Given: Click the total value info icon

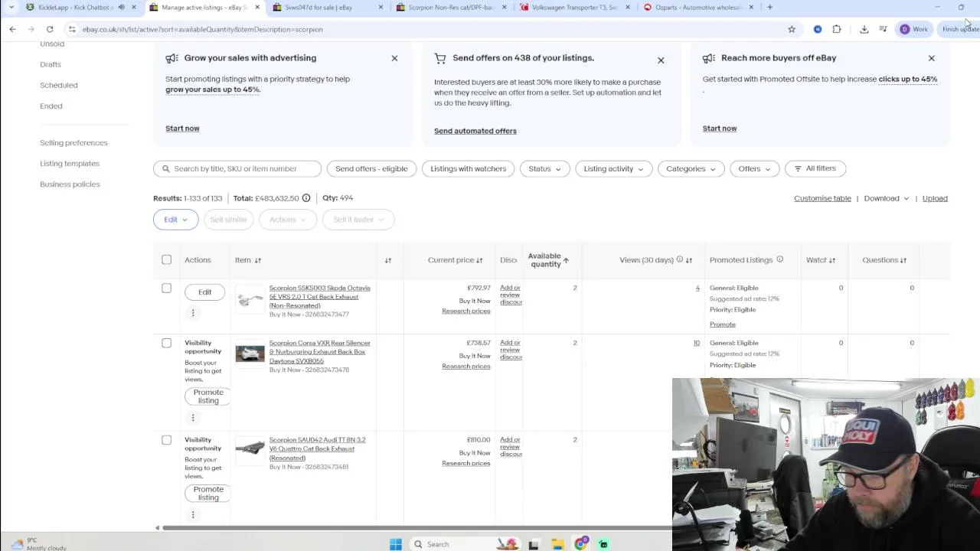Looking at the screenshot, I should tap(306, 198).
